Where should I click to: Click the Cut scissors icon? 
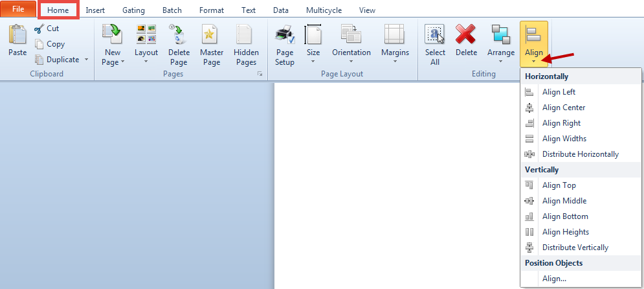point(39,29)
